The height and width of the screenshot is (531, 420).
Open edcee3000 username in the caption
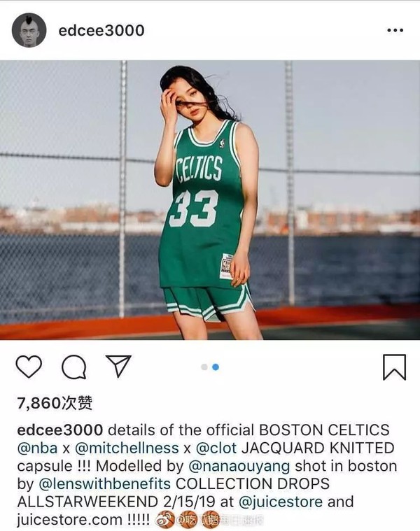point(60,430)
